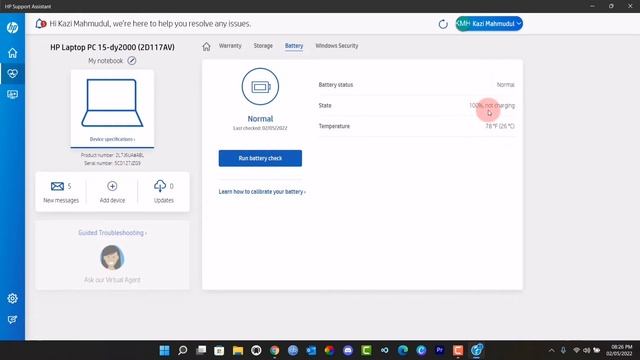Click the battery circle icon

[x=260, y=87]
